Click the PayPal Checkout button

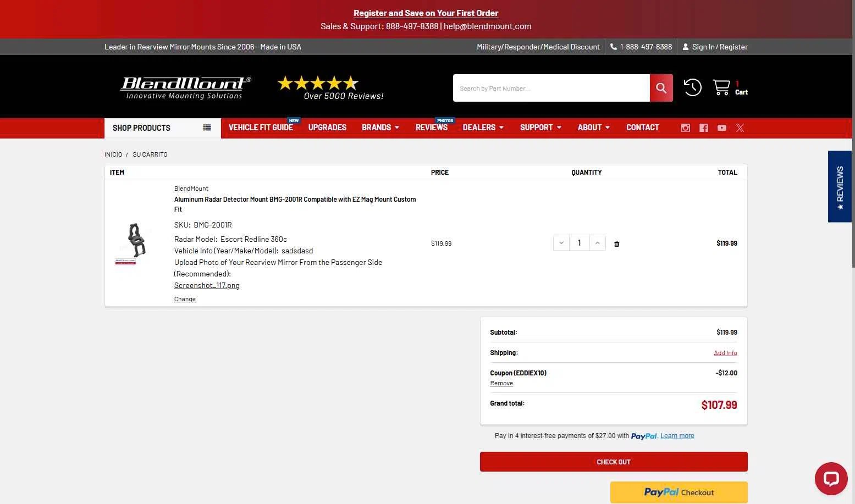point(679,492)
